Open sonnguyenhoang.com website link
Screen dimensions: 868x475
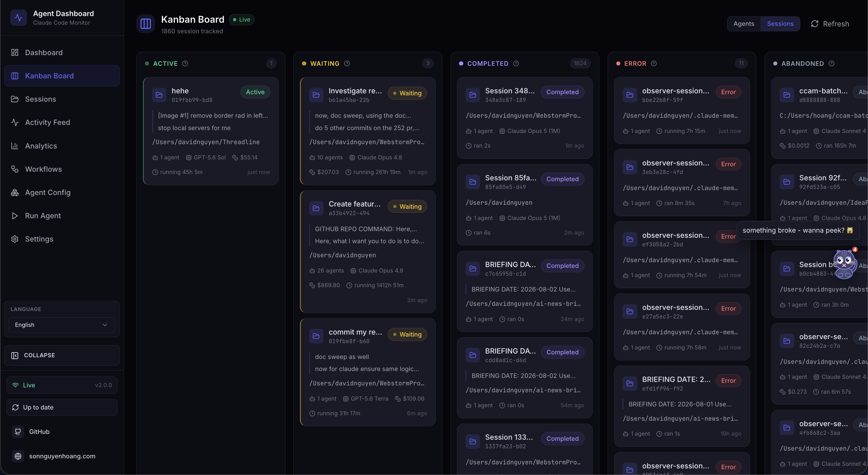click(x=54, y=456)
